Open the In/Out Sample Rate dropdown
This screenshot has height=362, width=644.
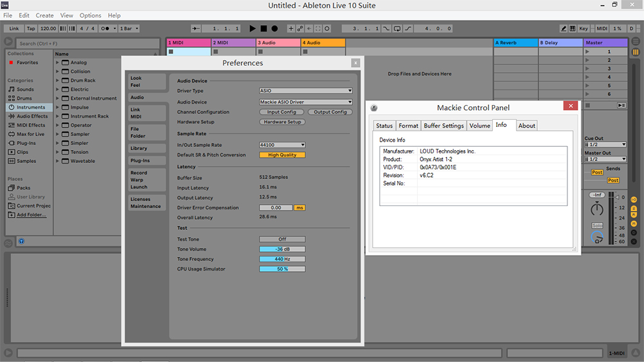pos(282,145)
